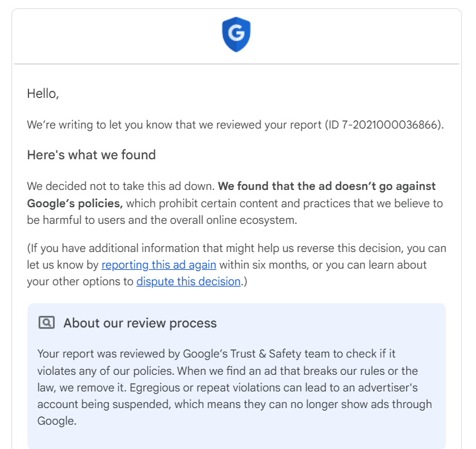Click the "Here's what we found" heading
476x449 pixels.
point(91,155)
